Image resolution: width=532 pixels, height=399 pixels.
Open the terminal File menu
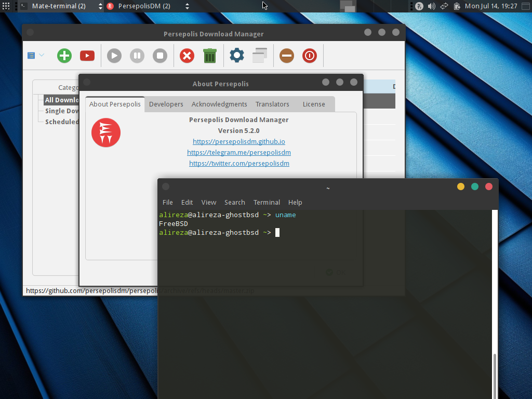click(168, 203)
